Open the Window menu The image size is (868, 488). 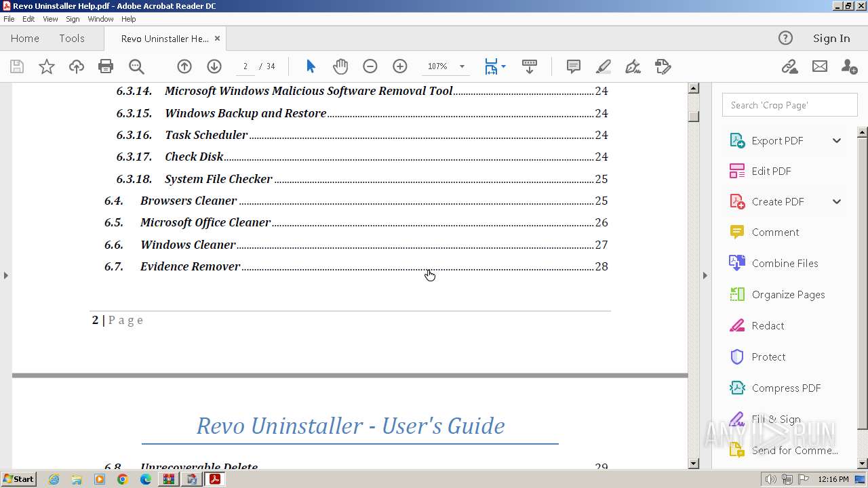100,19
